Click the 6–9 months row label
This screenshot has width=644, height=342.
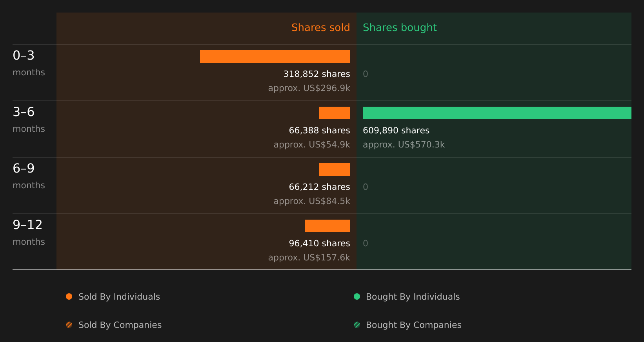point(29,176)
